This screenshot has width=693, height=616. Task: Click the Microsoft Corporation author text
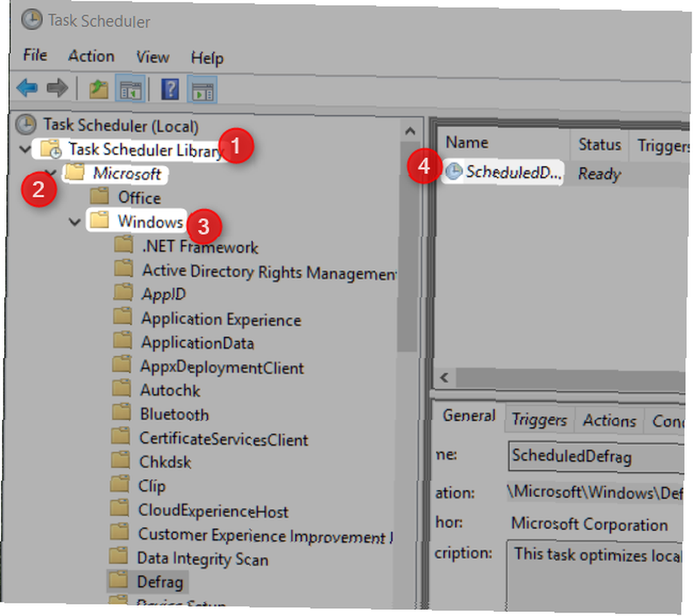589,524
